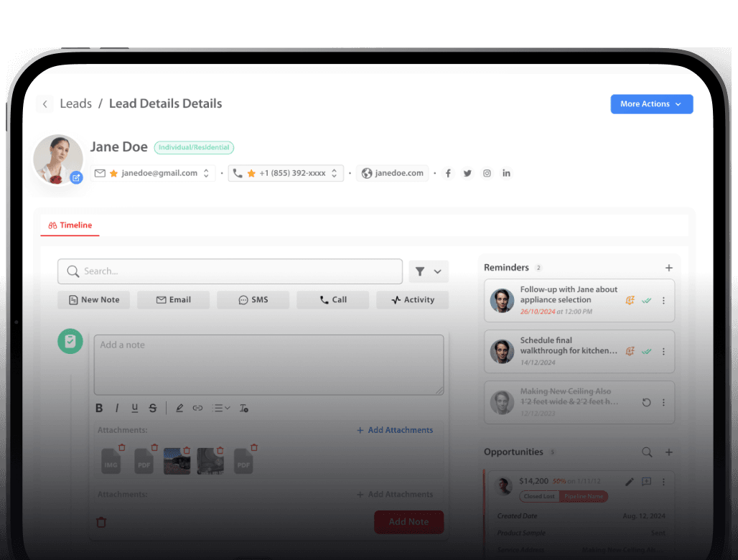Switch to the Timeline tab
The width and height of the screenshot is (738, 560).
click(x=70, y=225)
